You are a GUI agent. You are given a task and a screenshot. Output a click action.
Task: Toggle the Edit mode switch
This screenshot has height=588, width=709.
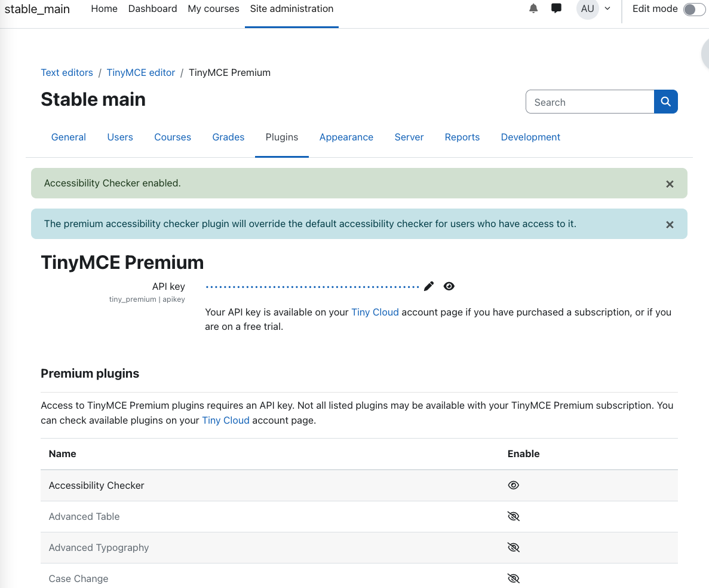click(694, 9)
